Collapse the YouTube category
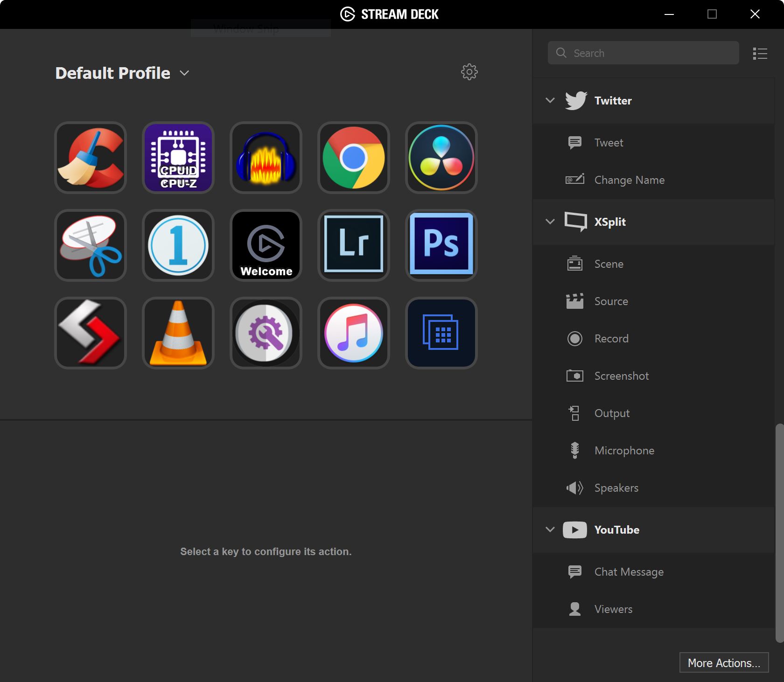Screen dimensions: 784x682 550,529
